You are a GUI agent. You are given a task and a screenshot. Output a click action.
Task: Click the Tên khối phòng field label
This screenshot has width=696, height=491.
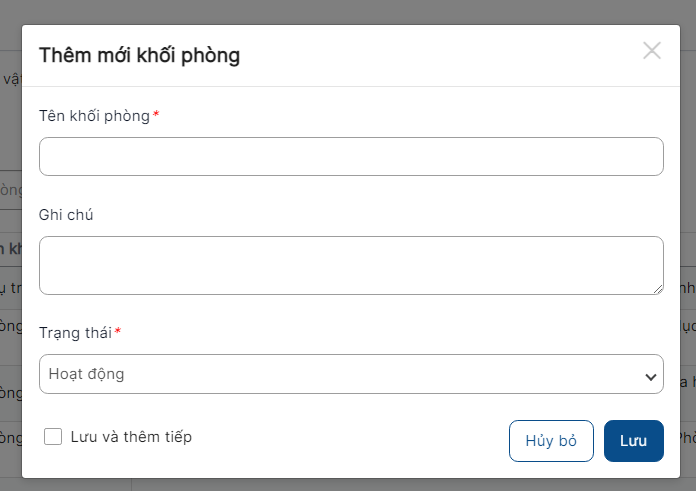(x=94, y=116)
